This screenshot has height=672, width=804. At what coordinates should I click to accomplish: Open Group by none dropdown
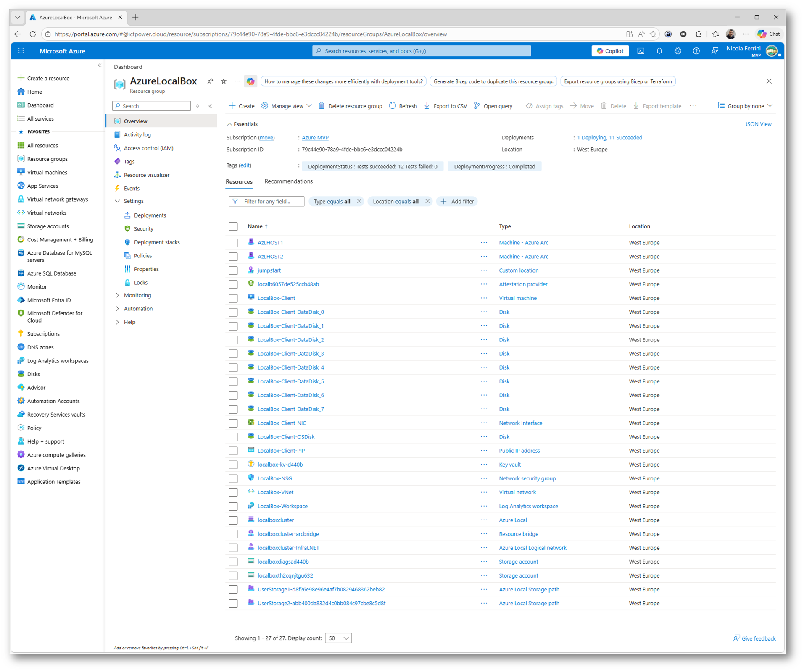(745, 106)
